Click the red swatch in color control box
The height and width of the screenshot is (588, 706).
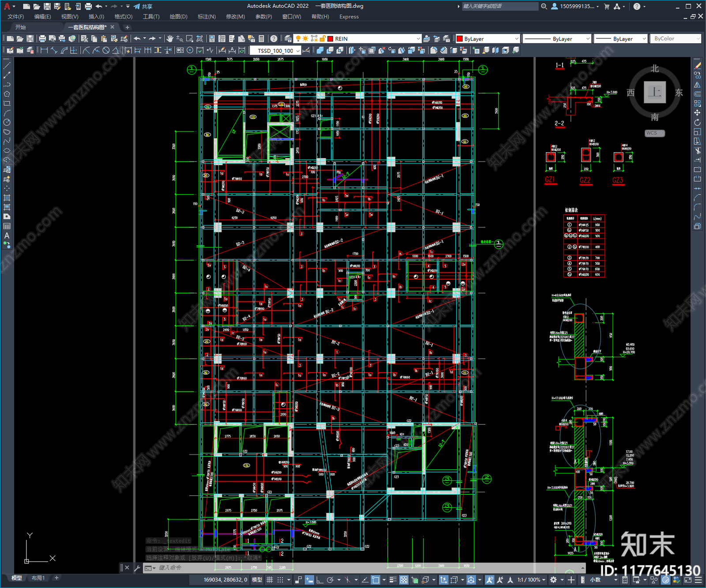tap(459, 39)
